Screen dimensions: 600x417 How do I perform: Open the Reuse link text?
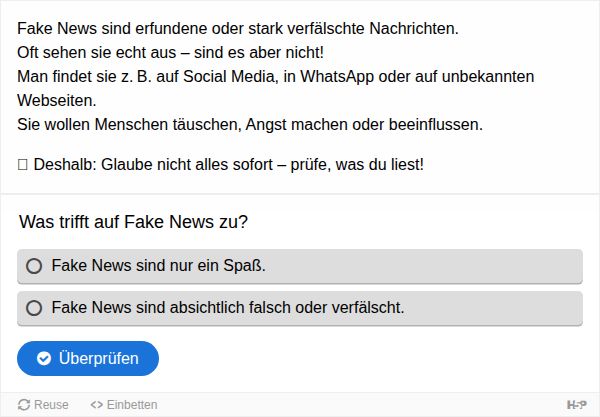[51, 404]
